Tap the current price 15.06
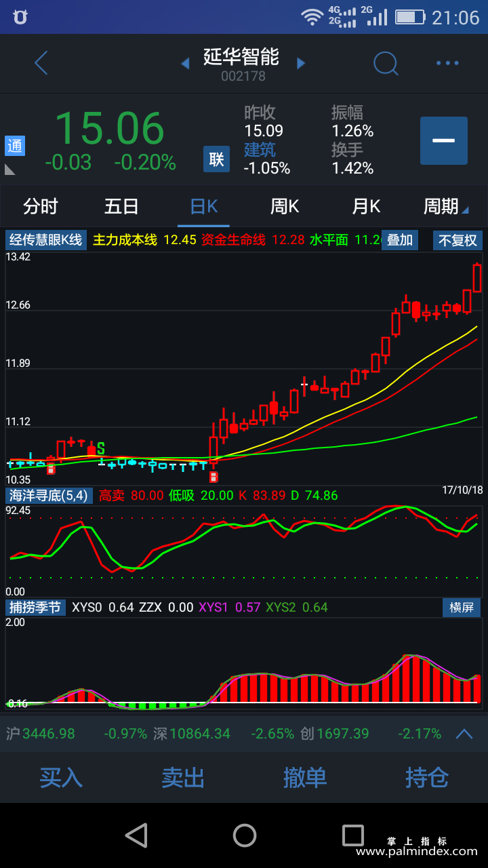Image resolution: width=488 pixels, height=868 pixels. pos(110,128)
